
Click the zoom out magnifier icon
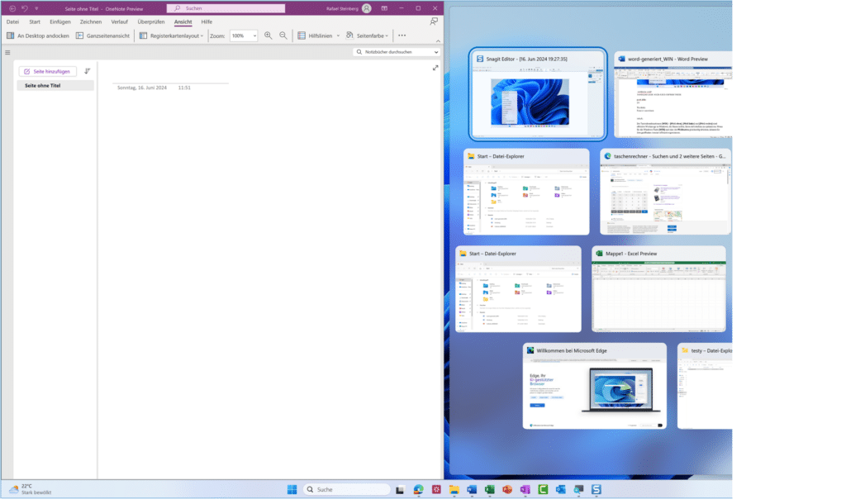[283, 36]
